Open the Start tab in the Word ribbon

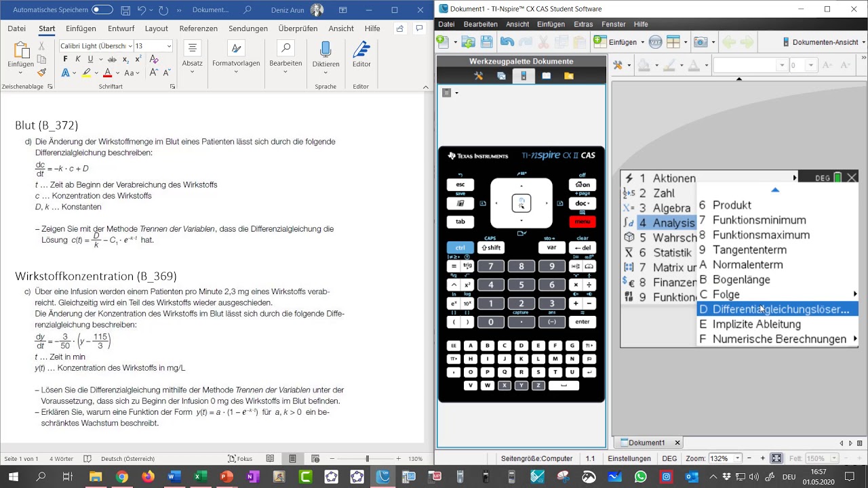coord(47,28)
